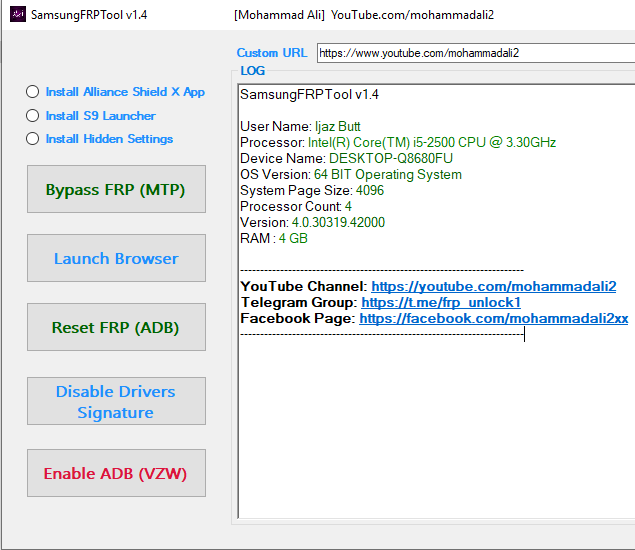Click Disable Drivers Signature button
The image size is (635, 550).
pos(116,401)
